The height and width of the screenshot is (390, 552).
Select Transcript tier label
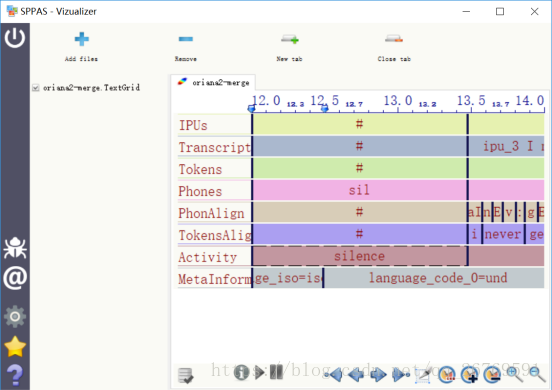[214, 147]
